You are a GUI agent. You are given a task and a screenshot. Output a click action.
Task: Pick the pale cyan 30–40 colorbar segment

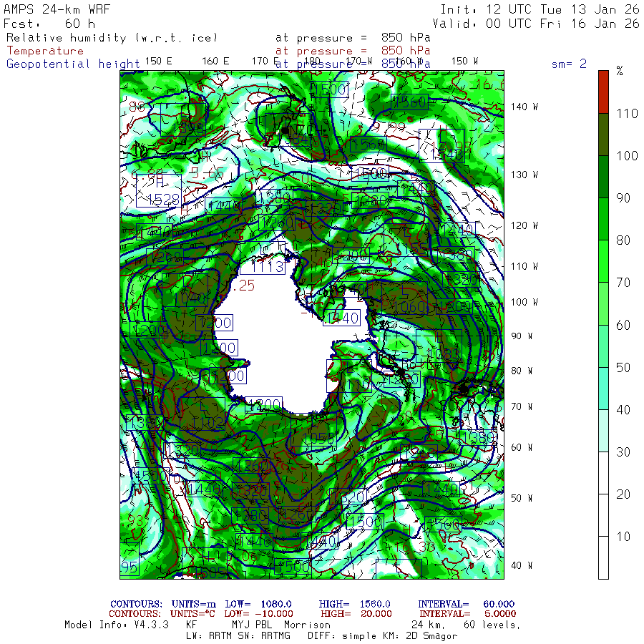[x=603, y=431]
